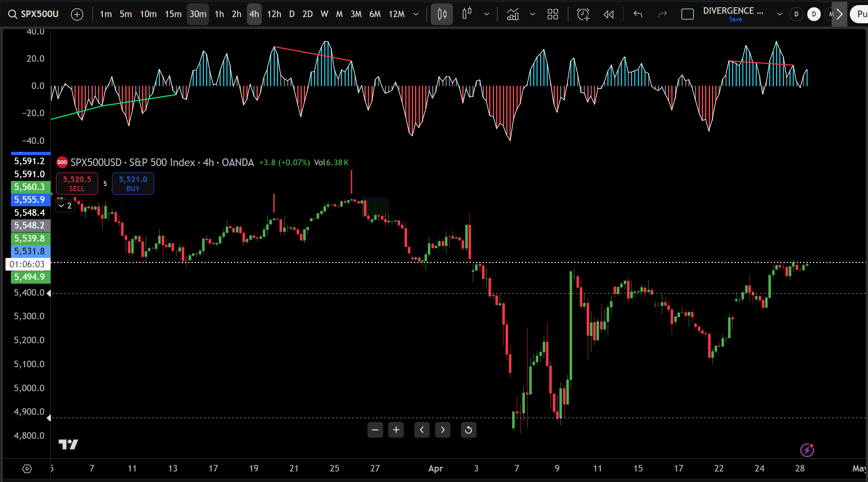Switch to the 12h timeframe

274,14
